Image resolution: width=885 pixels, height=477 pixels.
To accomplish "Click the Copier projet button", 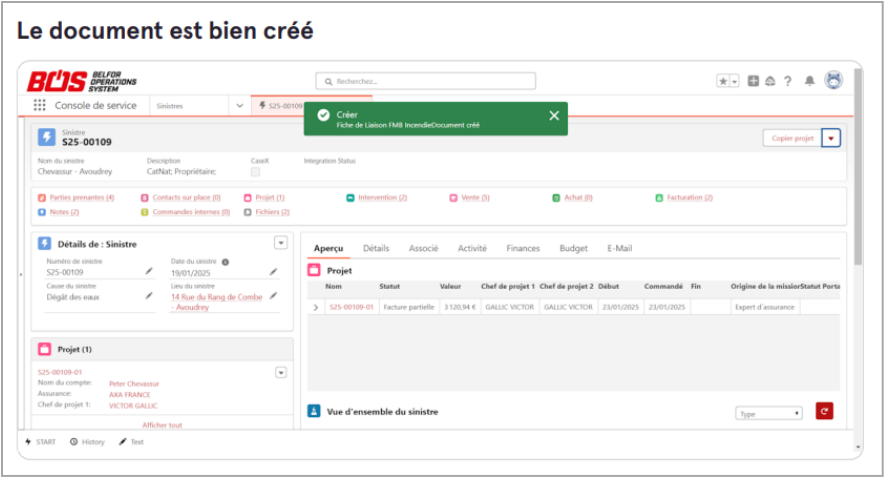I will [792, 138].
